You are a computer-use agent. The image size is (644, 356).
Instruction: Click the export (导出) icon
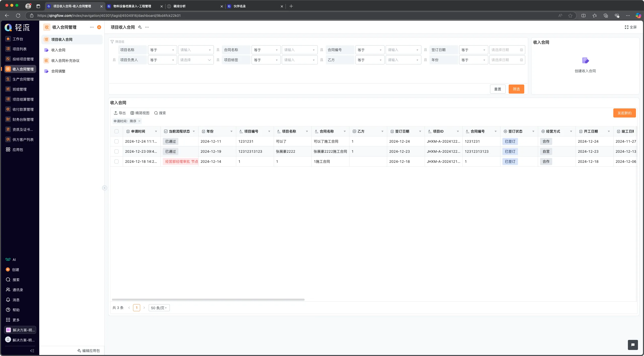pos(116,113)
